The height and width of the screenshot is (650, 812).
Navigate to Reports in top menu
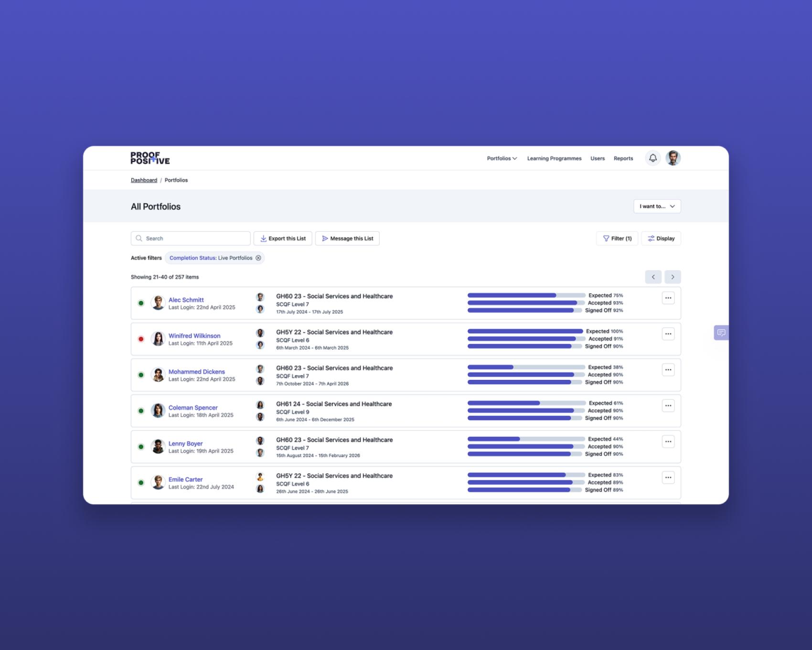point(623,159)
